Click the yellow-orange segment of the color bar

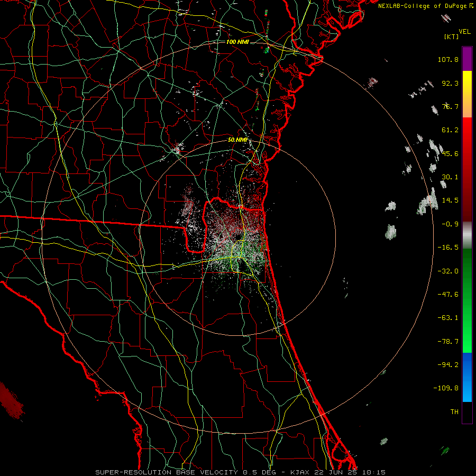point(467,94)
